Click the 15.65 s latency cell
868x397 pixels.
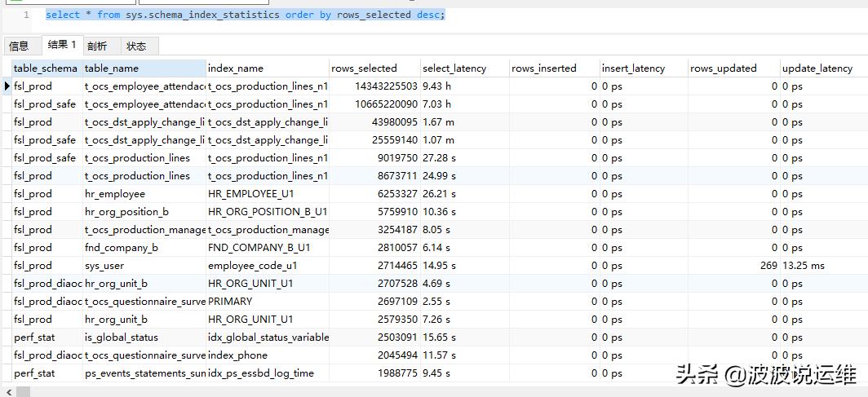tap(465, 337)
